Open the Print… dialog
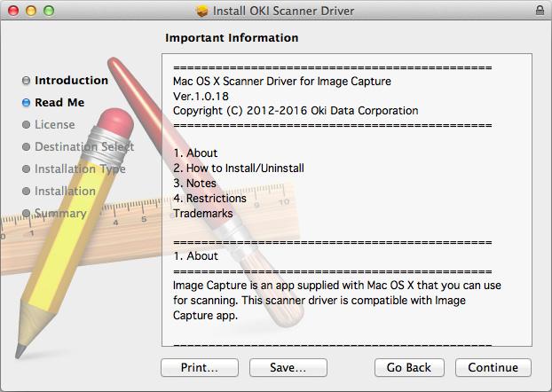Viewport: 552px width, 392px height. point(200,367)
